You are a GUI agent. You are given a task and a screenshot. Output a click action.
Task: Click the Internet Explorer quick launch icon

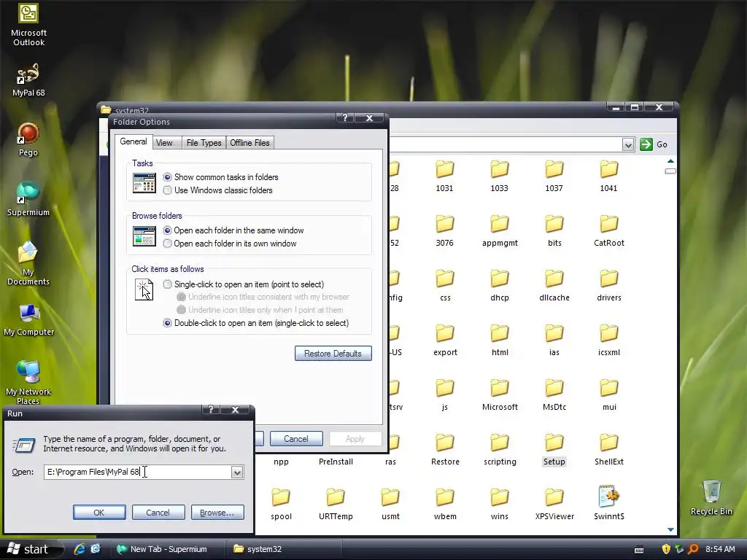click(x=79, y=549)
